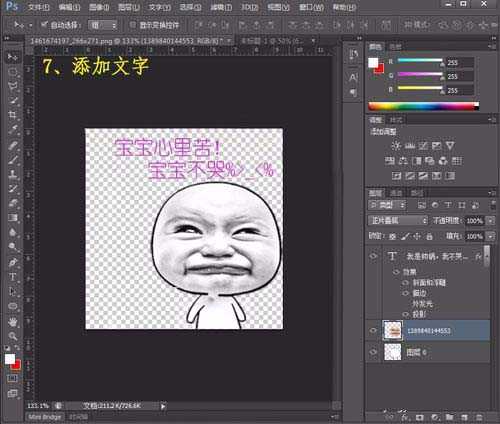Select the Pen tool

click(x=13, y=262)
